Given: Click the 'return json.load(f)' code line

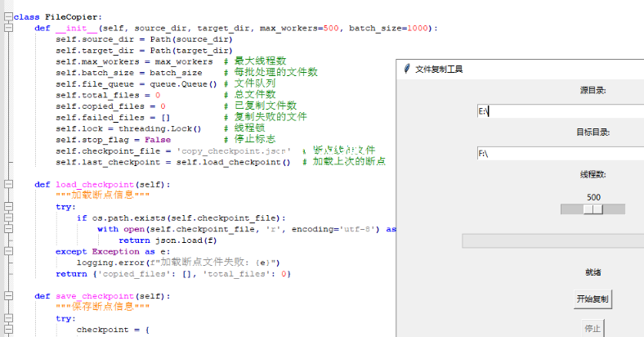Looking at the screenshot, I should point(168,240).
